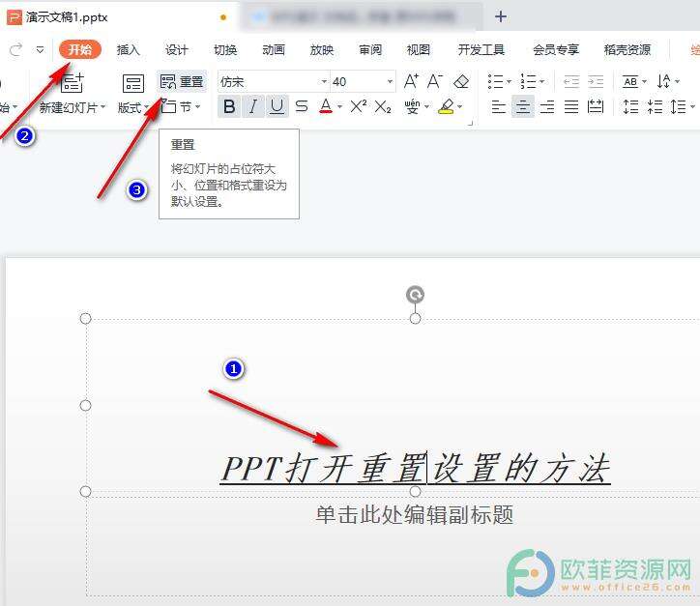Click the top-left resize handle of title box
Image resolution: width=700 pixels, height=606 pixels.
click(85, 318)
